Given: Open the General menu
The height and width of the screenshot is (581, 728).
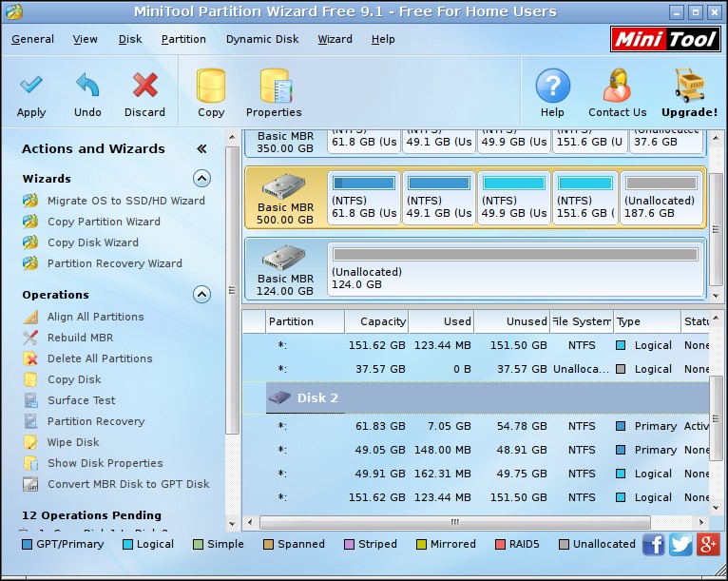Looking at the screenshot, I should 32,40.
